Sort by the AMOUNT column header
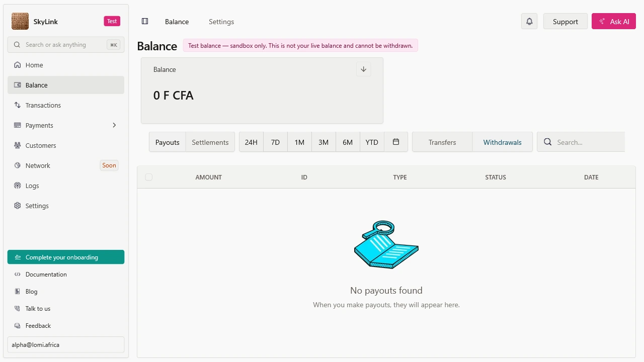This screenshot has width=644, height=362. point(208,177)
